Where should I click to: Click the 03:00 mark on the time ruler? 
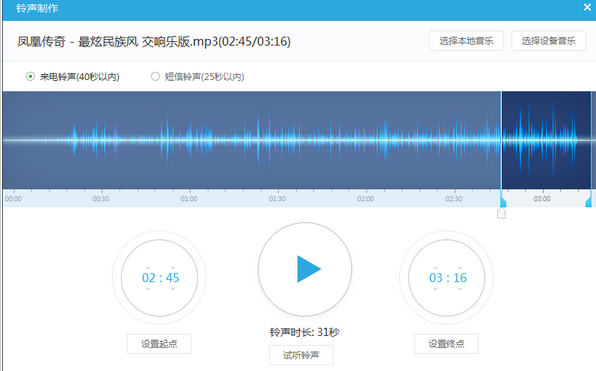[x=542, y=199]
